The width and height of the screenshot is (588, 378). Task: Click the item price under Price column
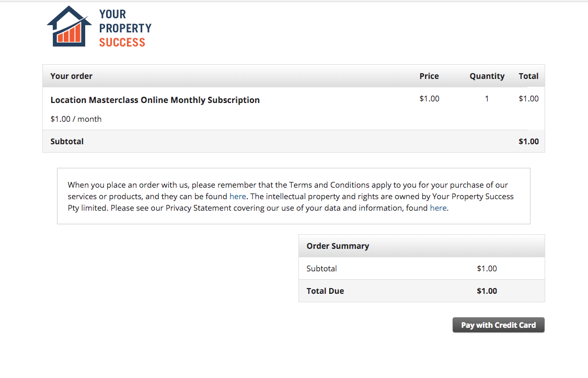429,99
